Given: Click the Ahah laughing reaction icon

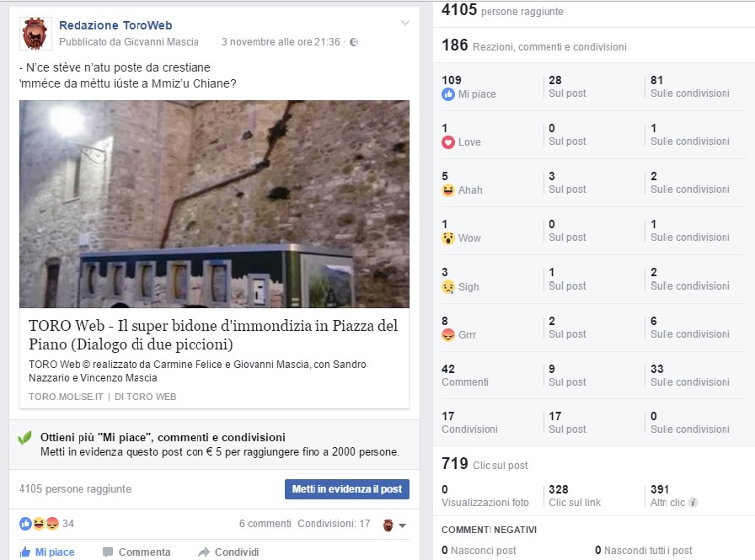Looking at the screenshot, I should pyautogui.click(x=447, y=190).
